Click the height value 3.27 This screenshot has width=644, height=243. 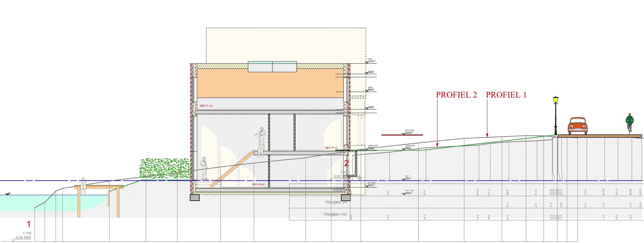(x=536, y=205)
